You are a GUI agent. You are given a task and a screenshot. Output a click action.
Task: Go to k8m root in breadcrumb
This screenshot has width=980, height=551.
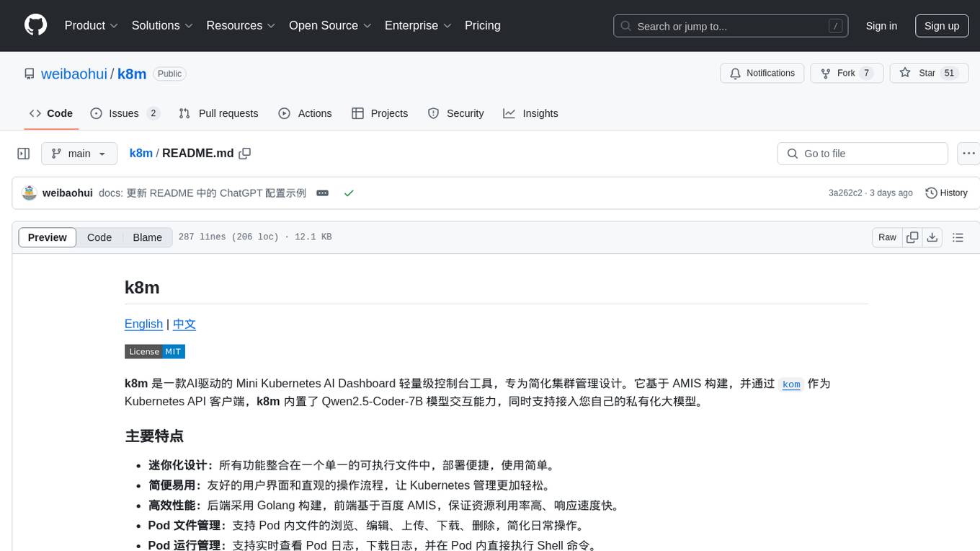(141, 153)
